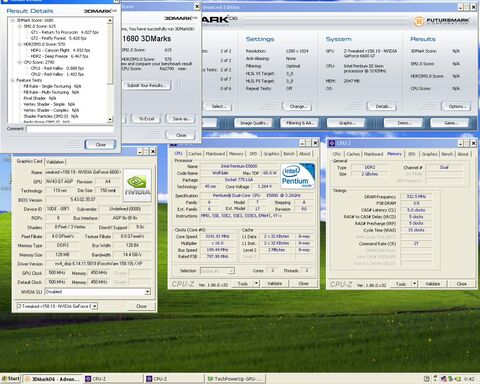Collapse the 3DMark Score 1680 tree node

tap(13, 20)
